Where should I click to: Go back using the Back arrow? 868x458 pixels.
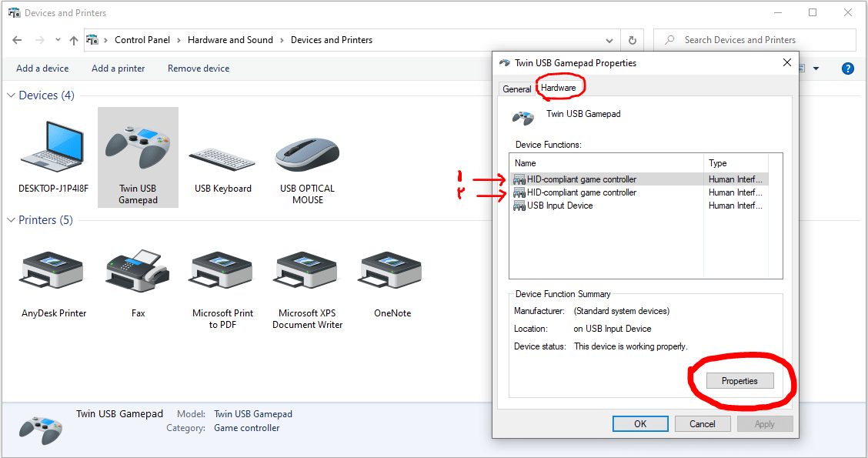pyautogui.click(x=17, y=40)
